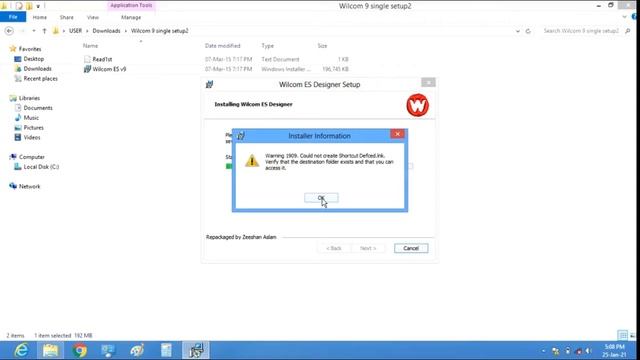
Task: Open the Share ribbon tab
Action: 67,17
